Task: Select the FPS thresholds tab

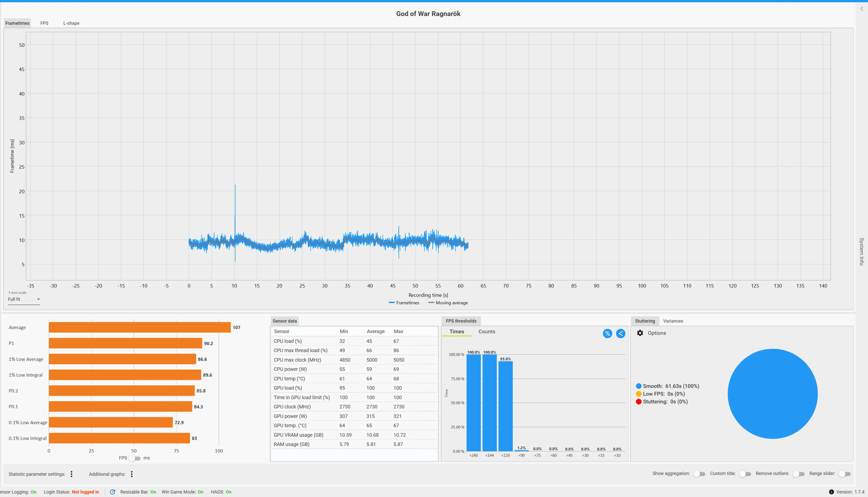Action: 461,321
